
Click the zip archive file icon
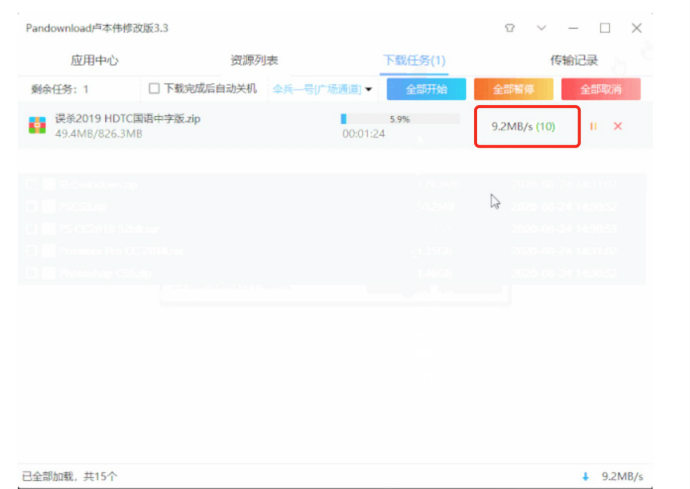click(37, 126)
